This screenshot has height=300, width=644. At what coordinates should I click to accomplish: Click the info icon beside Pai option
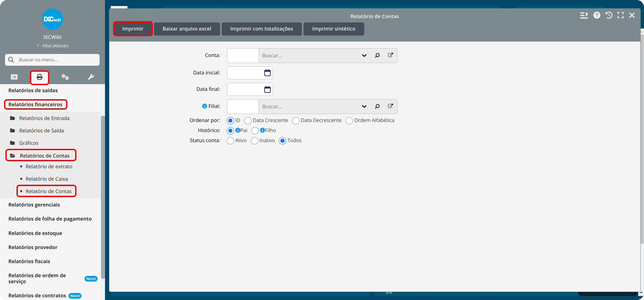237,130
